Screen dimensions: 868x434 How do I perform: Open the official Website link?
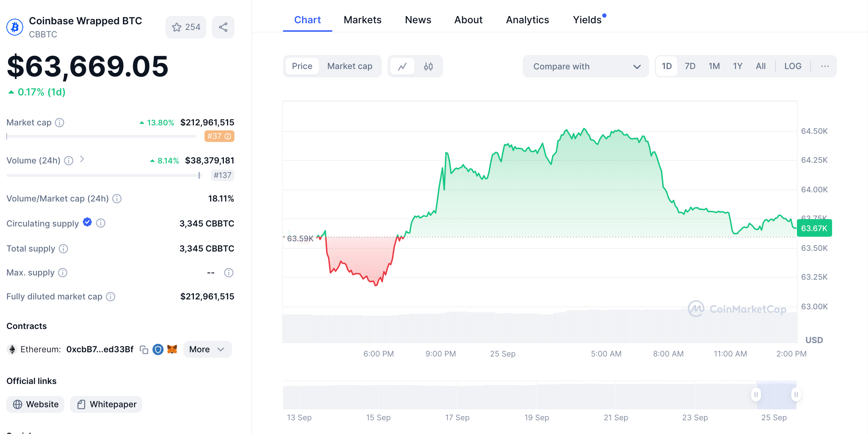tap(36, 404)
